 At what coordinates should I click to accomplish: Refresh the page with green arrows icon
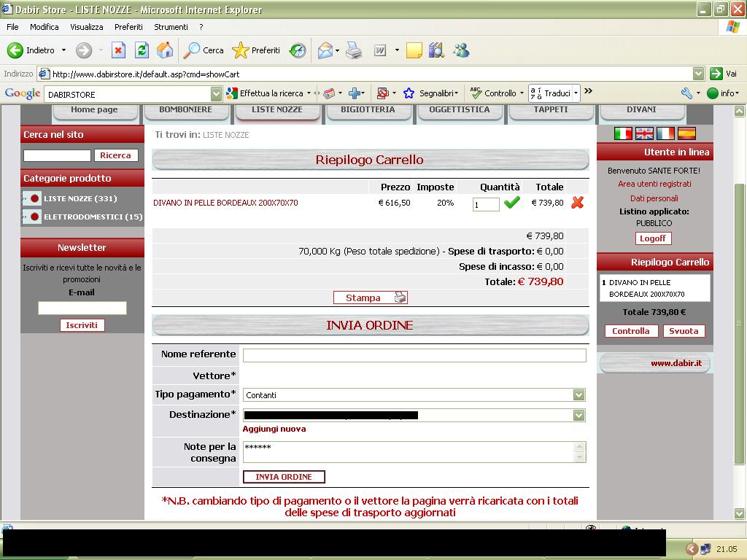(x=142, y=50)
